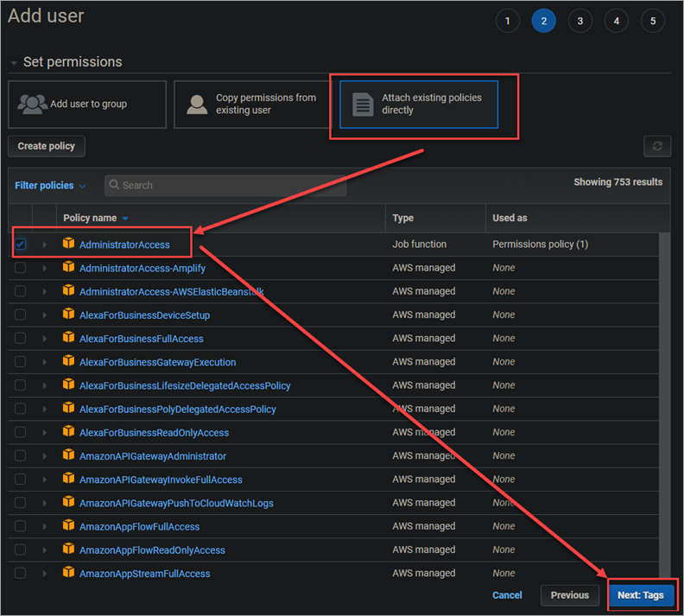The width and height of the screenshot is (684, 616).
Task: Click the Create policy button
Action: 47,146
